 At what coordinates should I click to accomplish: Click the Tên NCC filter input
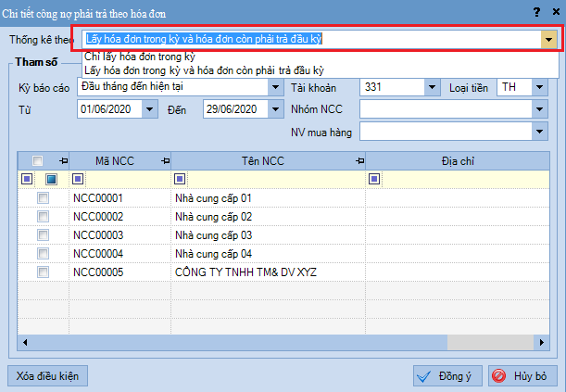(x=276, y=179)
